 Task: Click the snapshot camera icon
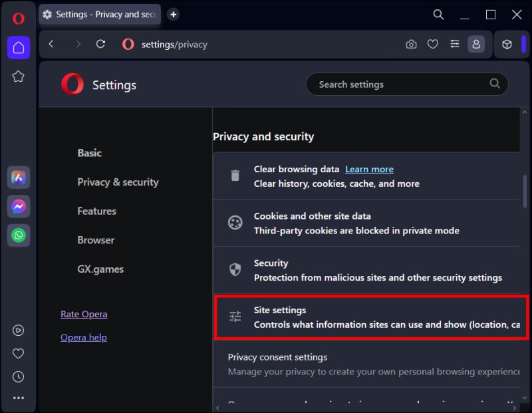(x=411, y=45)
